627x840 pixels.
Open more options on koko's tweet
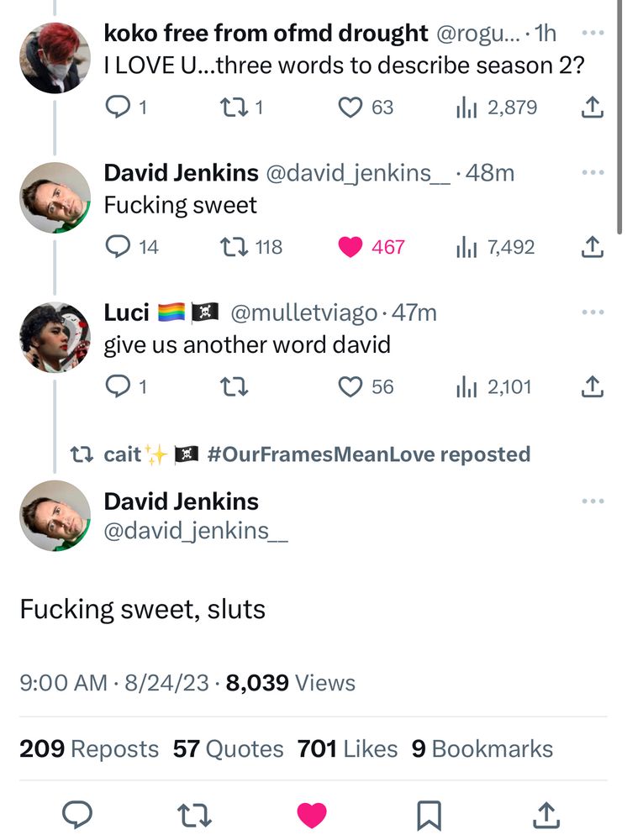point(593,34)
